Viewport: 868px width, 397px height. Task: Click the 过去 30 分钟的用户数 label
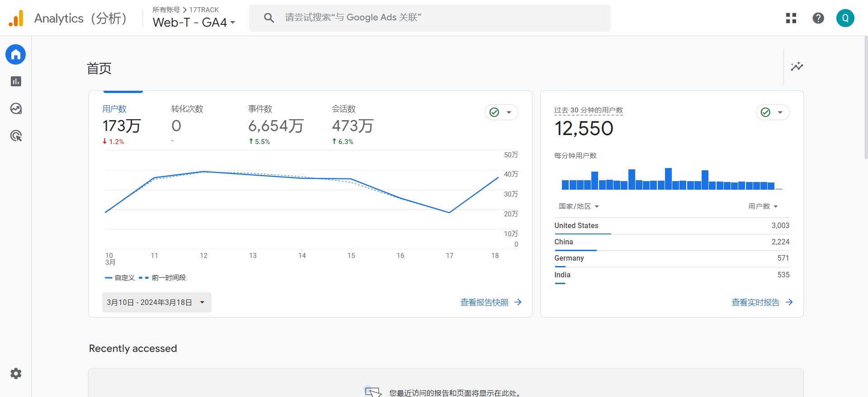coord(589,110)
